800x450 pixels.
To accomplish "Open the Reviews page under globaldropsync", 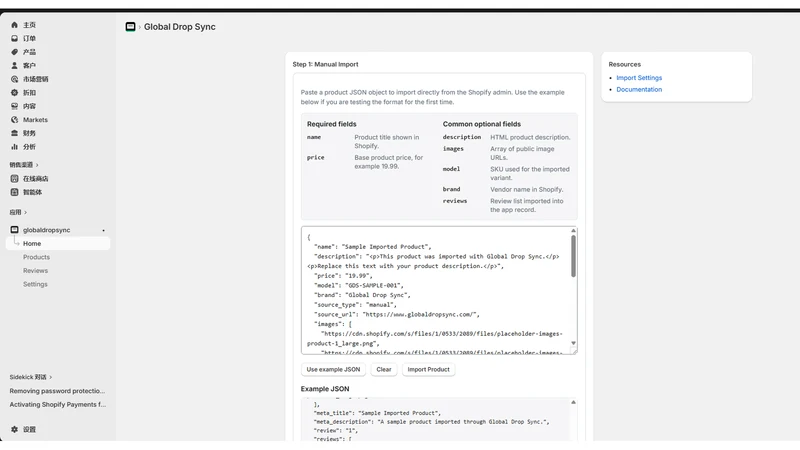I will tap(35, 270).
